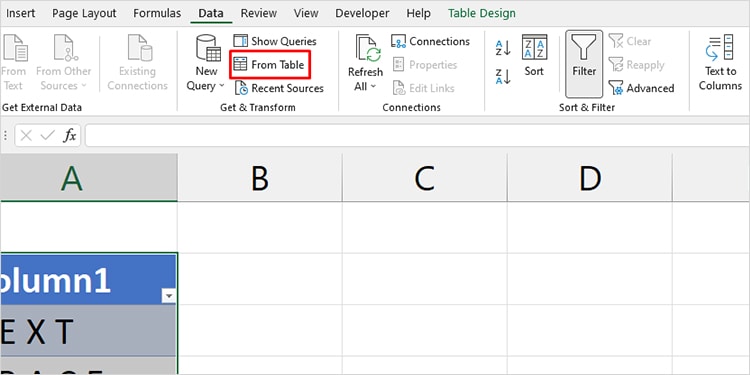Open Show Queries pane
Screen dimensions: 750x375
pos(275,41)
